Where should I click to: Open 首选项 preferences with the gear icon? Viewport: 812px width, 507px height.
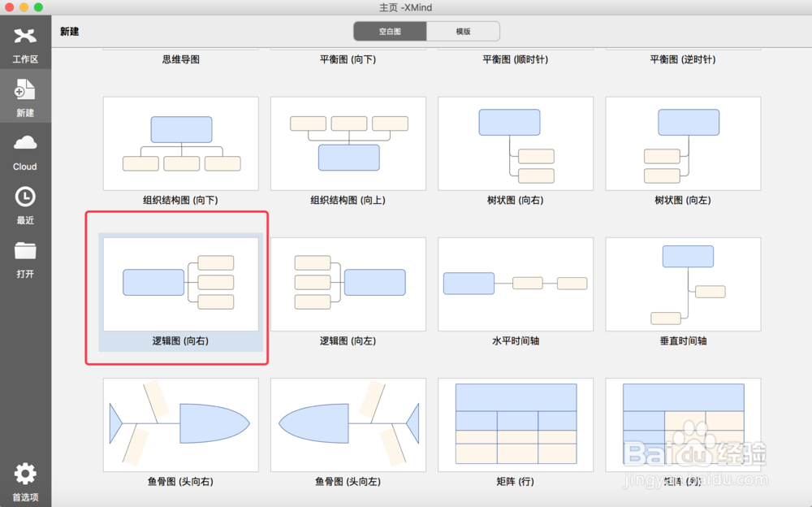click(x=24, y=480)
